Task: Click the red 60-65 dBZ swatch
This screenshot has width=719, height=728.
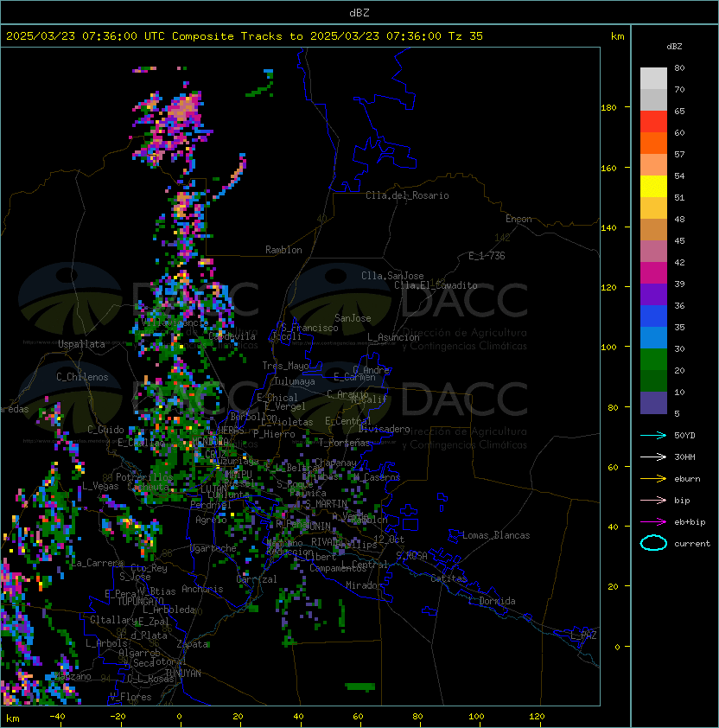Action: (653, 122)
